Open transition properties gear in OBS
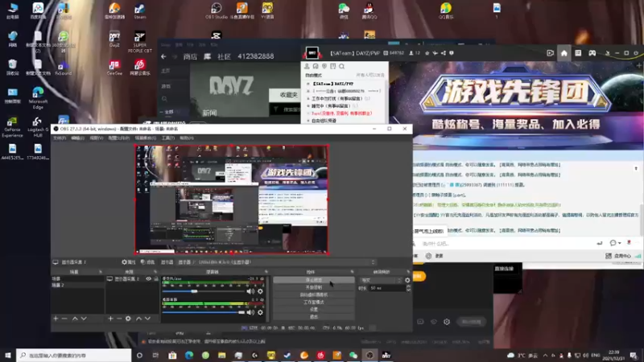 [407, 280]
